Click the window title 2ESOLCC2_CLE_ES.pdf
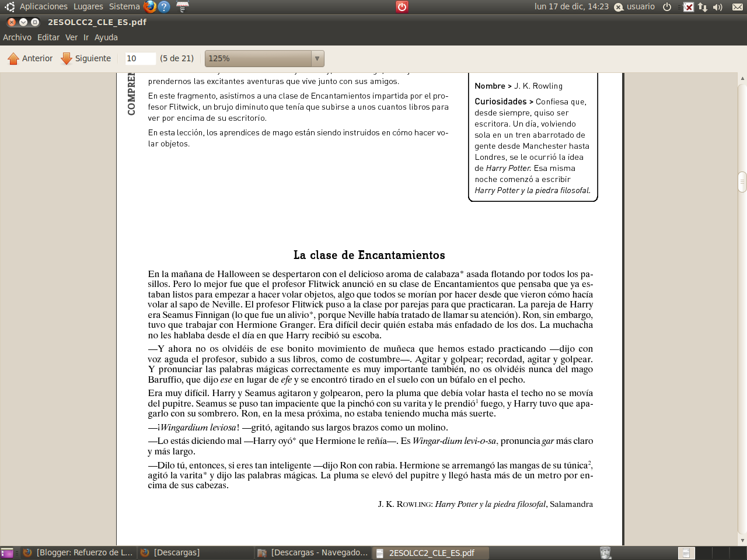The width and height of the screenshot is (747, 560). (97, 22)
